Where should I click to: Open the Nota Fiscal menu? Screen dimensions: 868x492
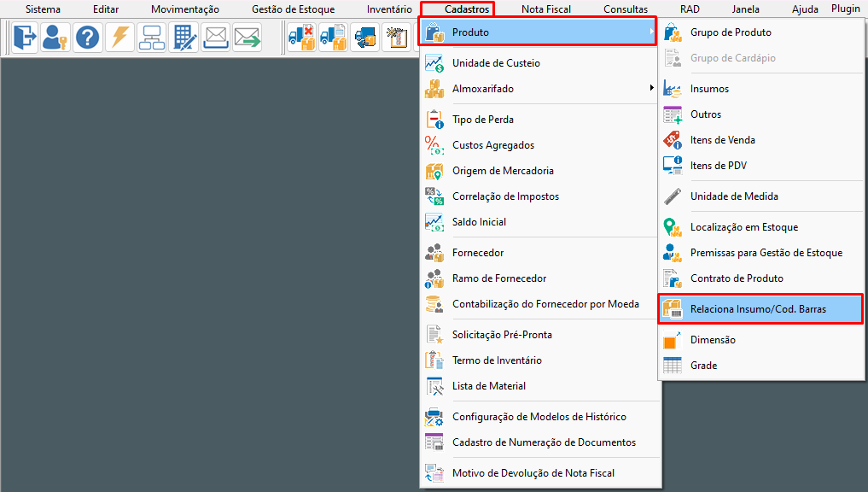tap(546, 9)
